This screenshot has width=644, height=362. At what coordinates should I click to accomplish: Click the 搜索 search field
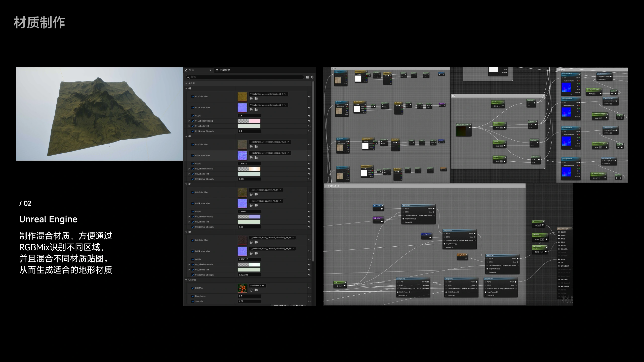[x=245, y=77]
